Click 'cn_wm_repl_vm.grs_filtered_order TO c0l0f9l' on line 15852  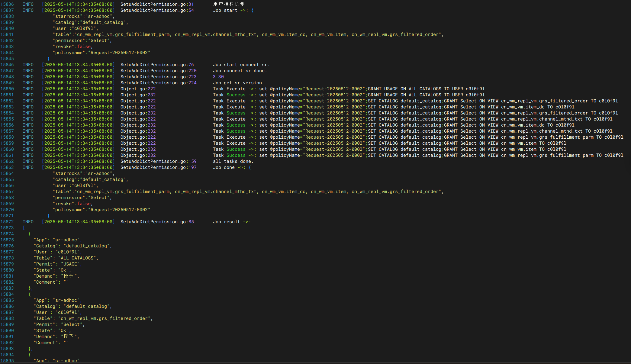(559, 101)
